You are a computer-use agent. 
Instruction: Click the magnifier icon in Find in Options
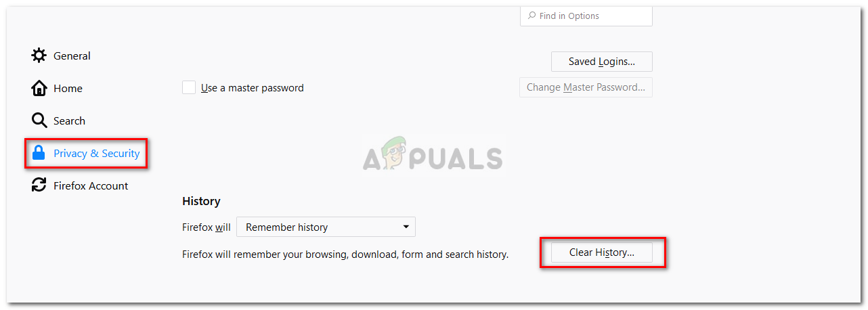tap(531, 16)
